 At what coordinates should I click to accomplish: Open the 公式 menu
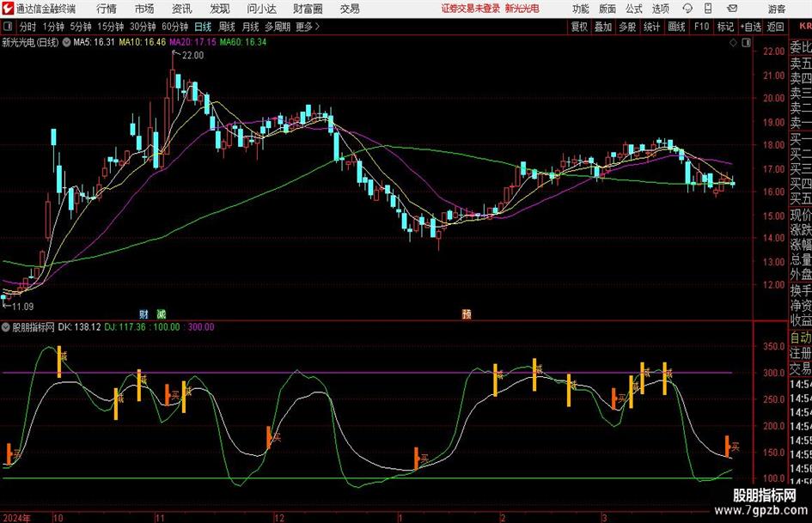pyautogui.click(x=634, y=9)
